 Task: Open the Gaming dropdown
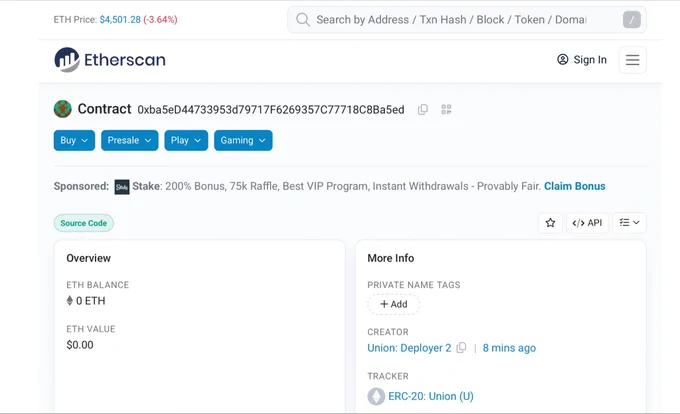click(x=243, y=140)
